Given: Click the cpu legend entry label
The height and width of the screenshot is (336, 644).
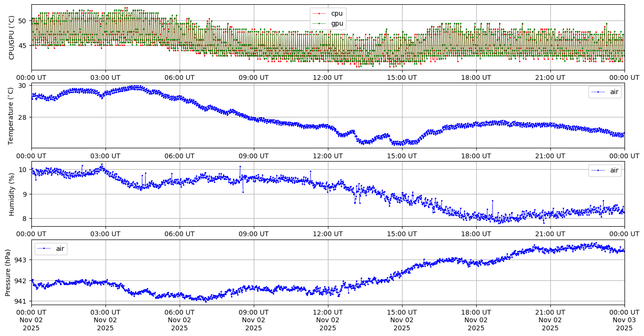Looking at the screenshot, I should click(336, 13).
